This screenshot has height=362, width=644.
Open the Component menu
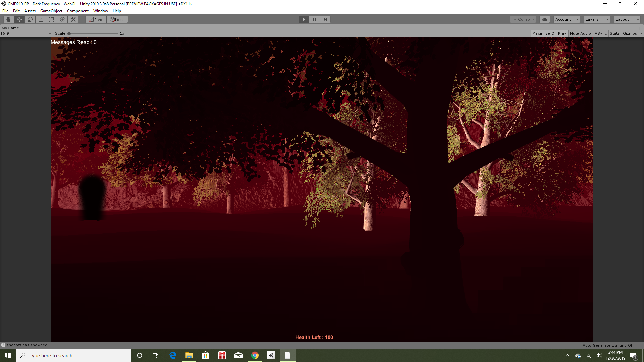77,11
